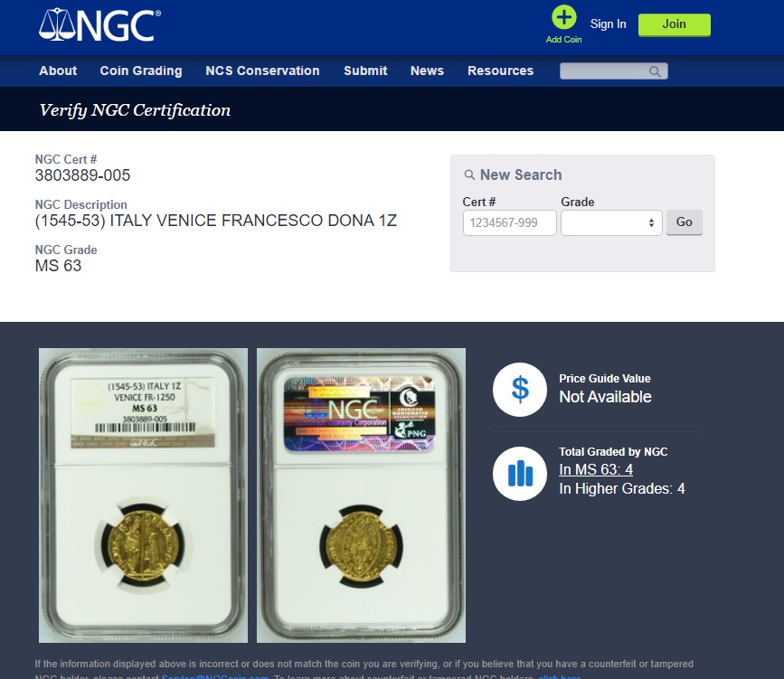Open the News menu
Viewport: 784px width, 679px height.
click(427, 71)
